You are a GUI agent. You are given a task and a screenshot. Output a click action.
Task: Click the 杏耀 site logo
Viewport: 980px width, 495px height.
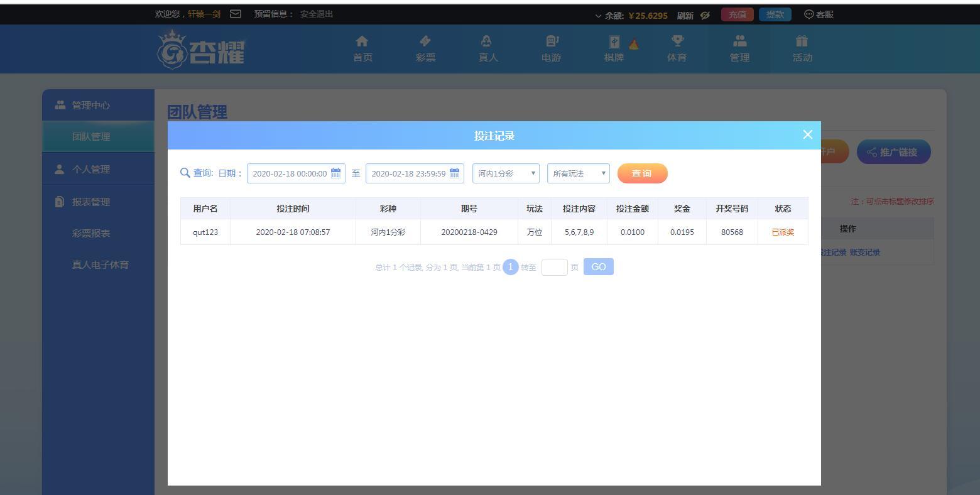200,49
